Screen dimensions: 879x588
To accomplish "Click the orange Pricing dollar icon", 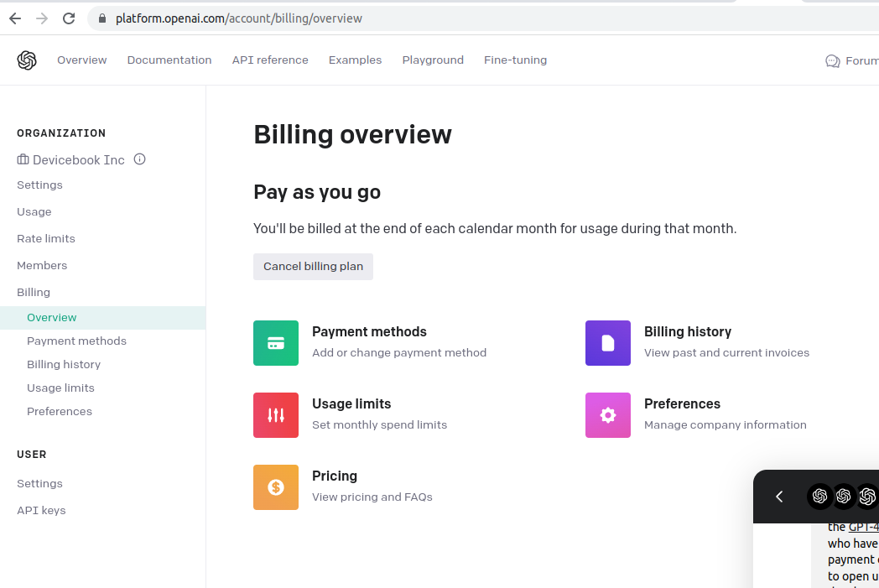I will (x=276, y=487).
